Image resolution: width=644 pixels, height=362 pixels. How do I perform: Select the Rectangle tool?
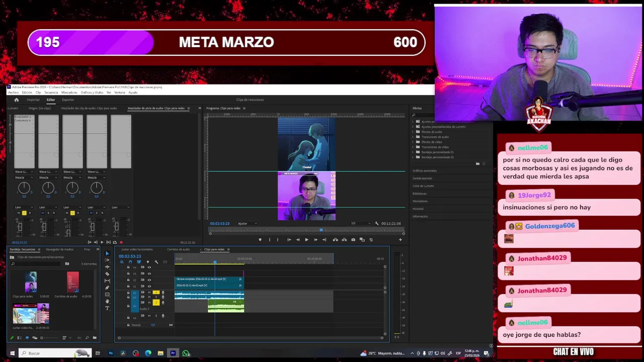[x=107, y=295]
